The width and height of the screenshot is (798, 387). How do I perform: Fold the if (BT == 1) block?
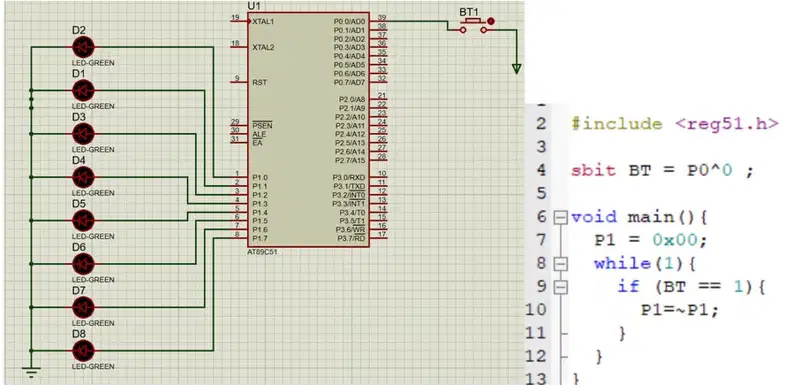(x=560, y=287)
